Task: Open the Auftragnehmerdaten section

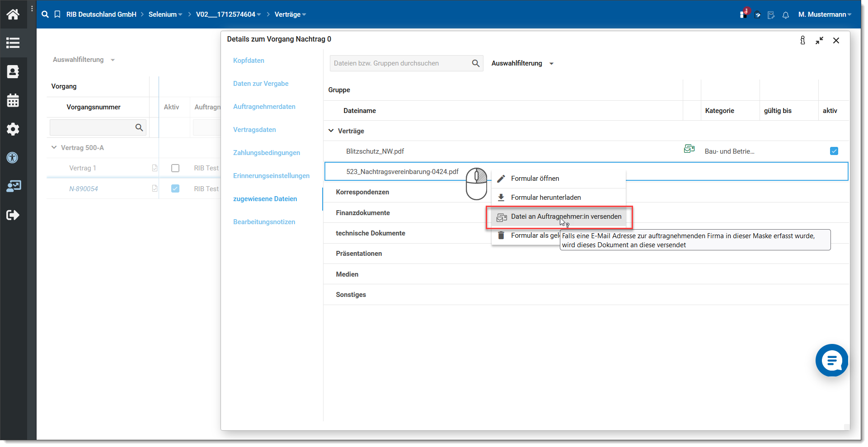Action: pyautogui.click(x=264, y=107)
